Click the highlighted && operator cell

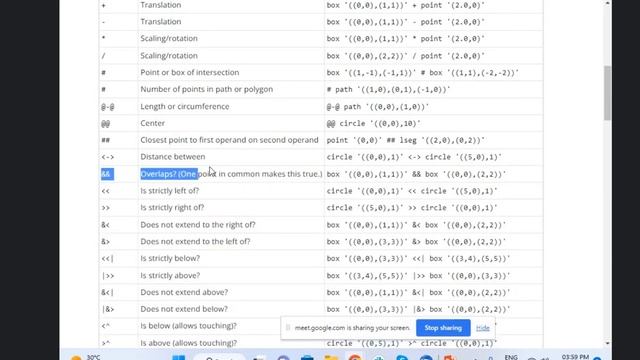107,174
